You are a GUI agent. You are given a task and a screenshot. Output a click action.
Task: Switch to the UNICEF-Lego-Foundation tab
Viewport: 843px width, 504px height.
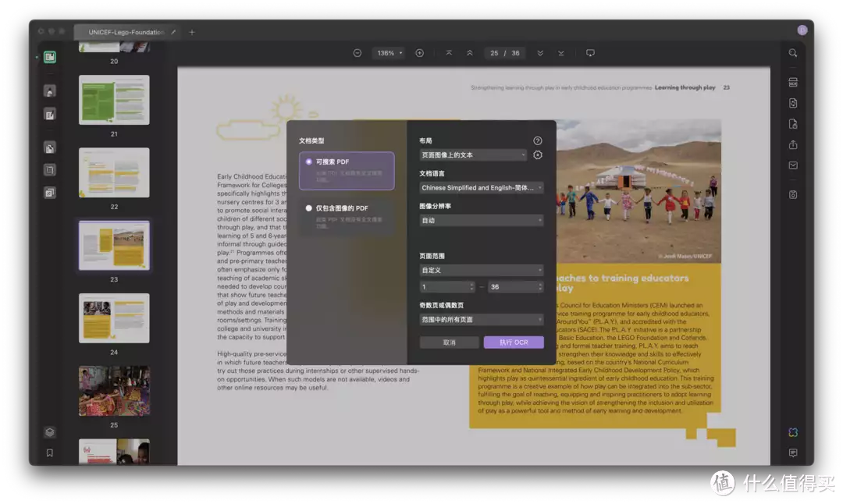coord(126,32)
